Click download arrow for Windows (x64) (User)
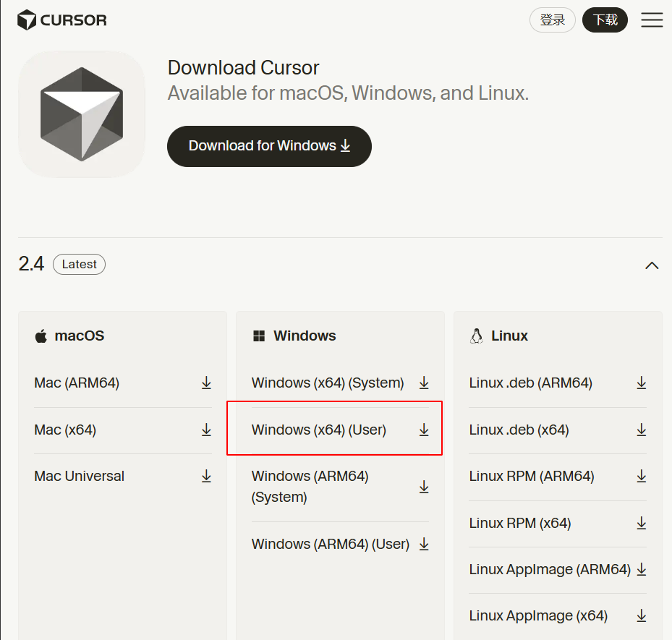 [x=424, y=430]
